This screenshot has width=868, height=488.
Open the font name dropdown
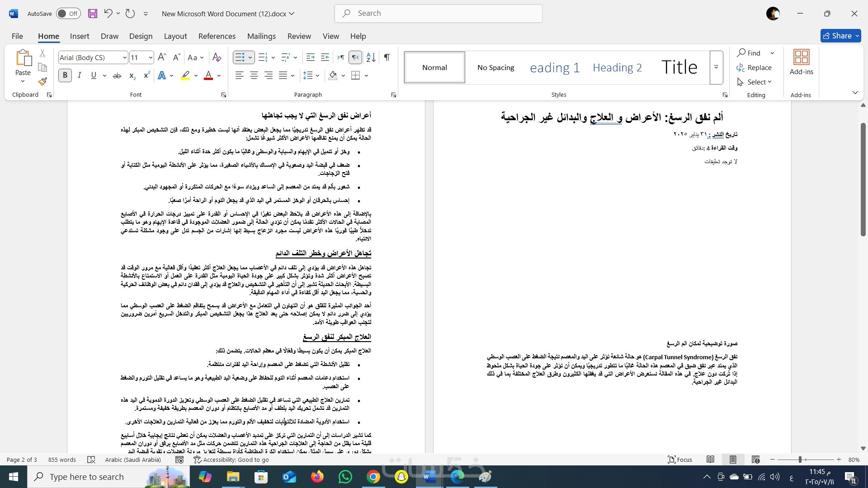[x=125, y=57]
